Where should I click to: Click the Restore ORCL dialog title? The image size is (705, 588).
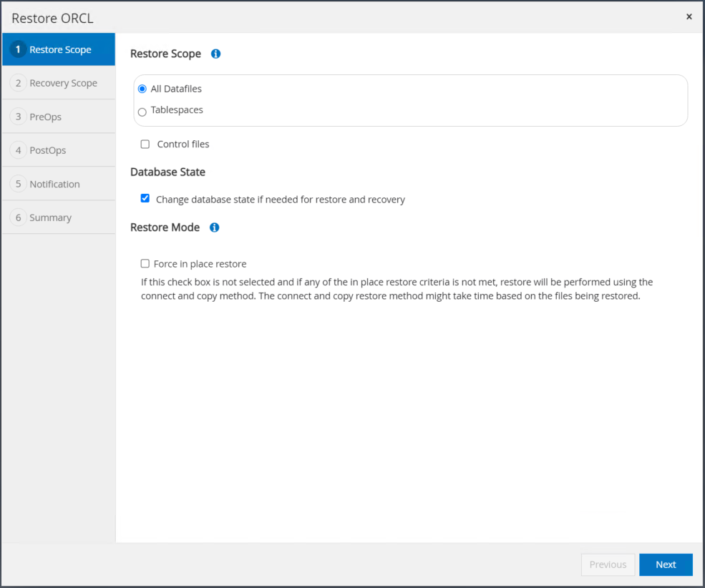tap(52, 18)
